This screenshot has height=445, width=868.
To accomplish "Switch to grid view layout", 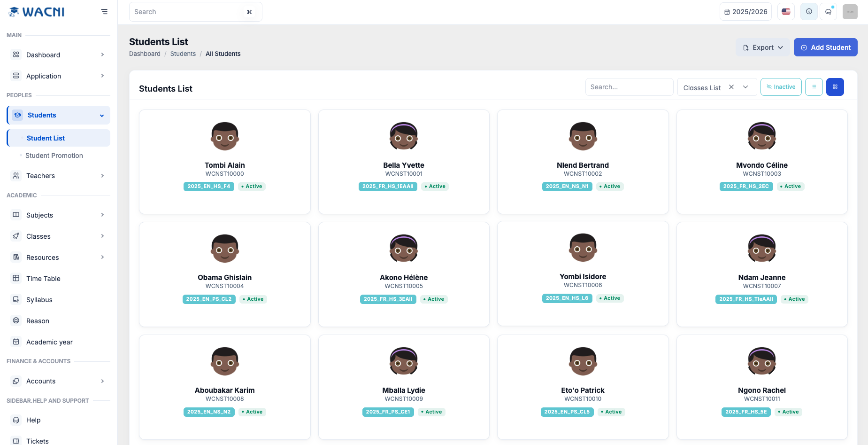I will pos(835,87).
